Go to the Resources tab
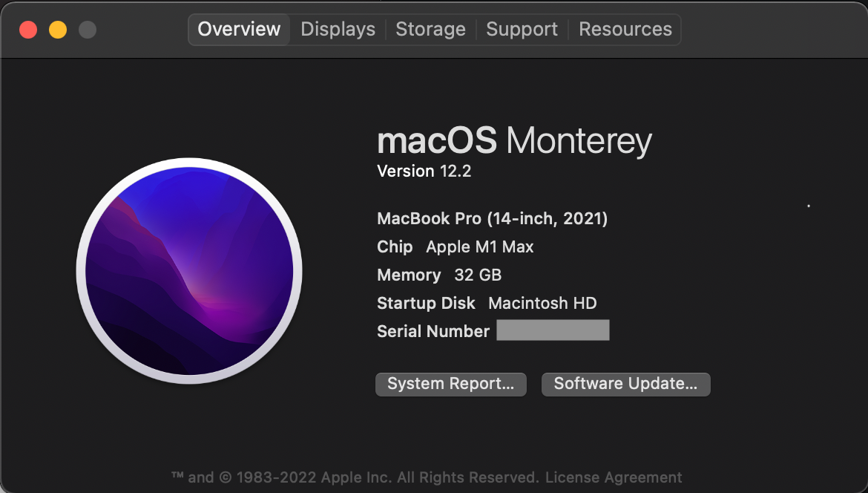 coord(625,30)
